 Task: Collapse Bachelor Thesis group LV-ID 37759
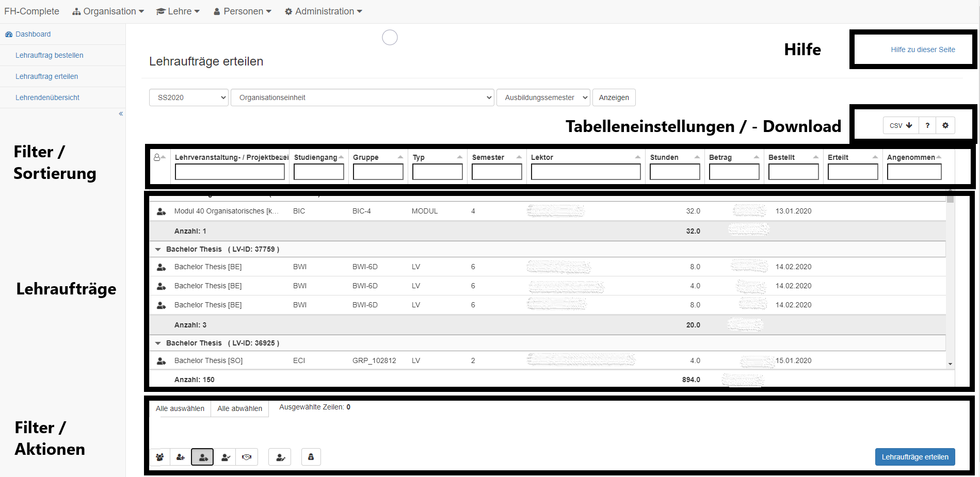pos(158,249)
